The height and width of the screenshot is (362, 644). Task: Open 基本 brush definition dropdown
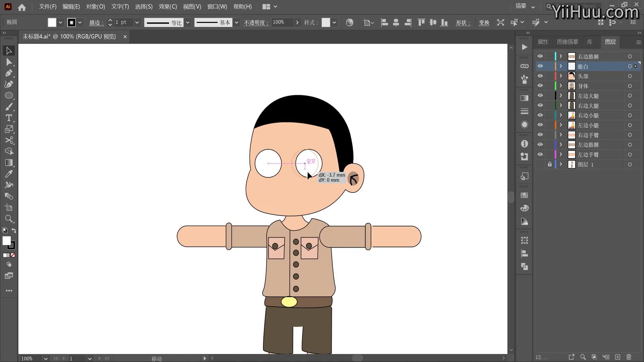pos(236,22)
